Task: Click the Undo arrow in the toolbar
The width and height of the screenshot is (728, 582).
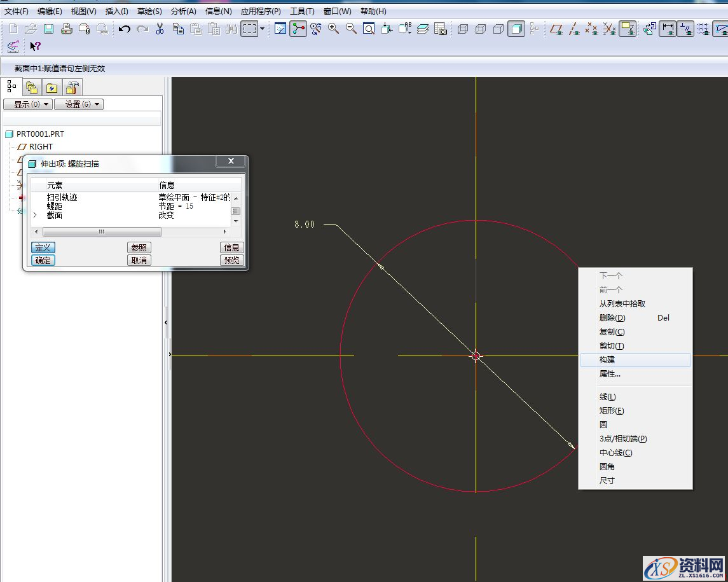Action: (125, 29)
